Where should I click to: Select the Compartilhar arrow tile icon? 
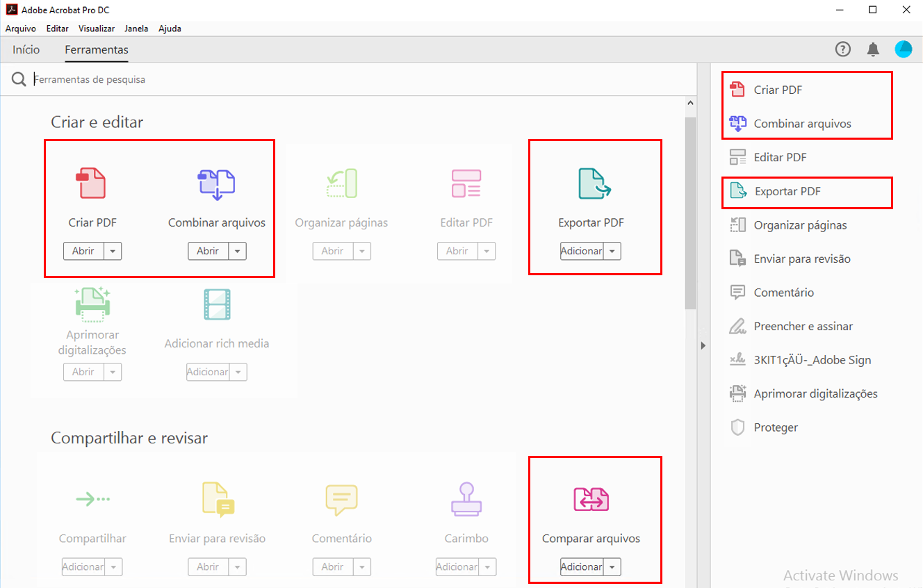(92, 498)
